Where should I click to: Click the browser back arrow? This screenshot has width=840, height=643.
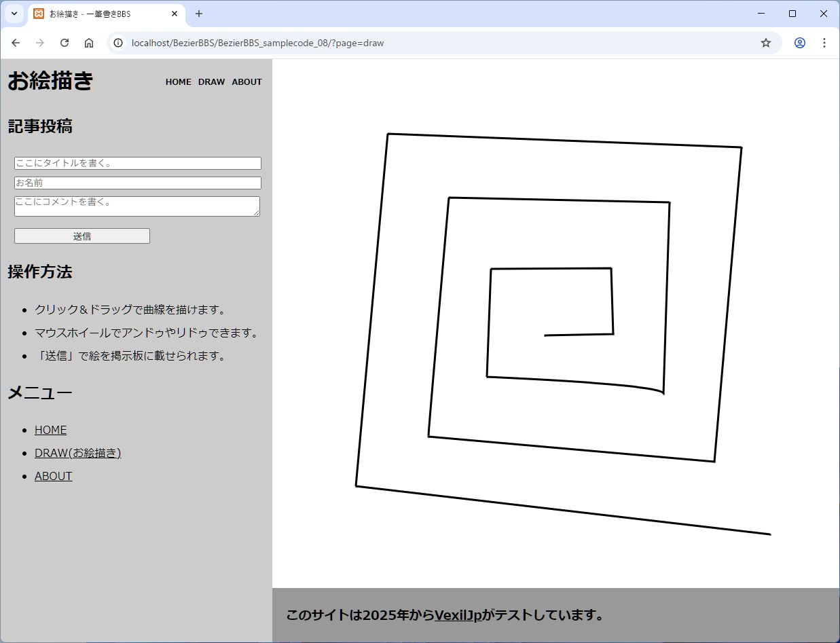tap(16, 43)
